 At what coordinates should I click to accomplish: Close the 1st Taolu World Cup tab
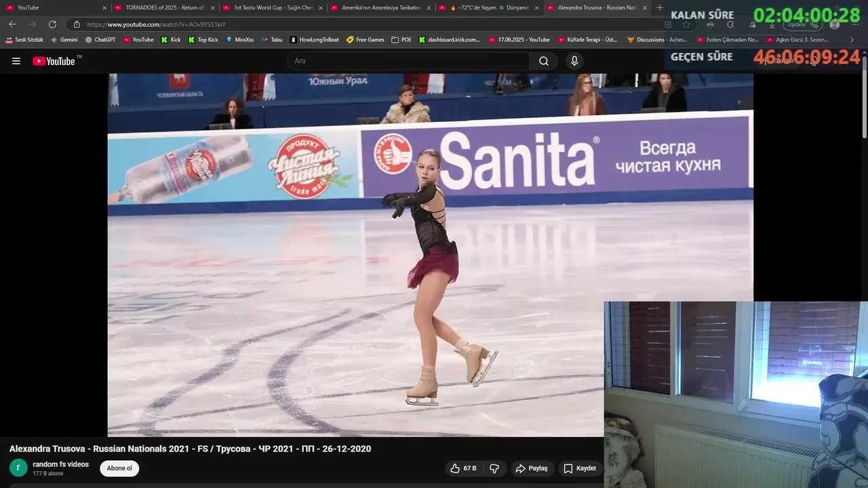(321, 8)
